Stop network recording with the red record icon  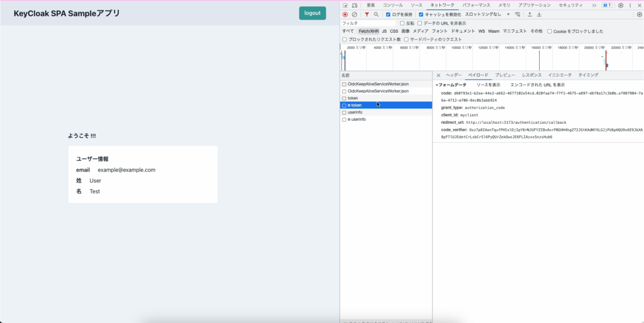[x=345, y=14]
